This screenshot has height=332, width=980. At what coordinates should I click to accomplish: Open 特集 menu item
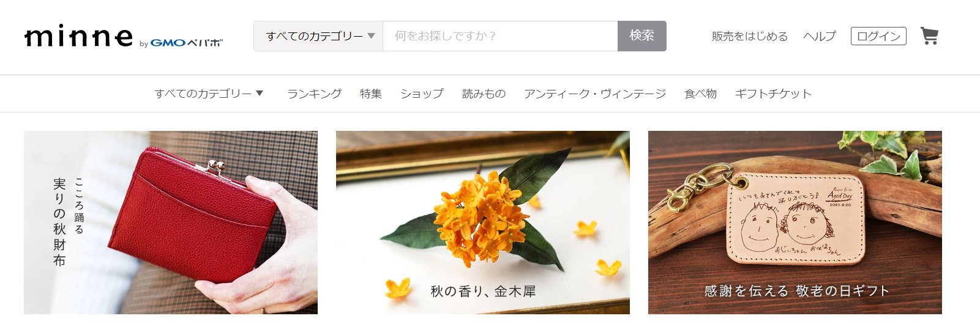[x=371, y=94]
